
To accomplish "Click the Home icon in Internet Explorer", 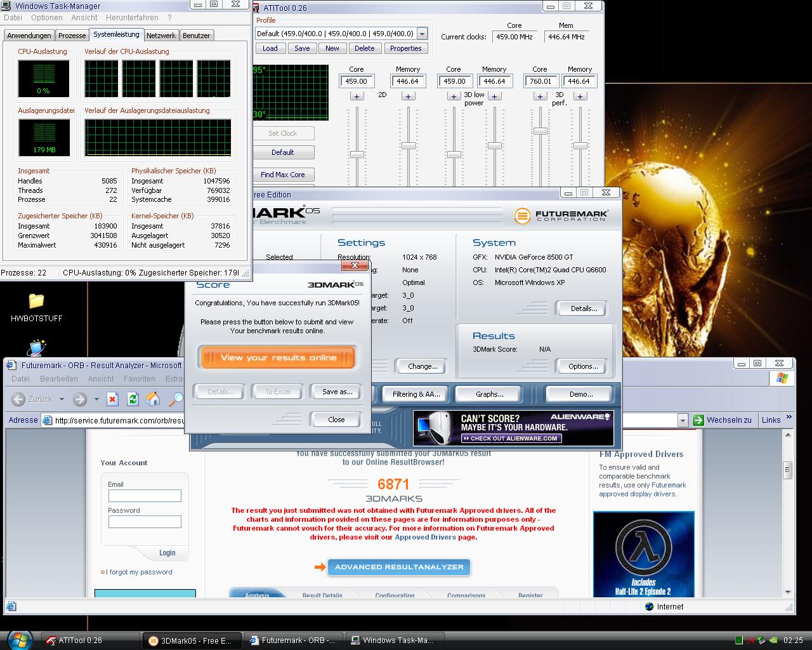I will coord(153,399).
